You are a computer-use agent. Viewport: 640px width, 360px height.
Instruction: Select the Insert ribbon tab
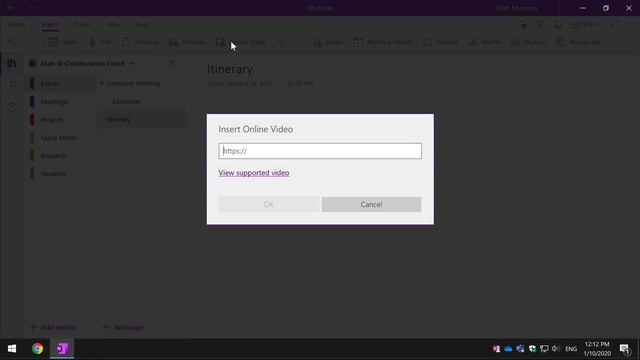tap(49, 24)
